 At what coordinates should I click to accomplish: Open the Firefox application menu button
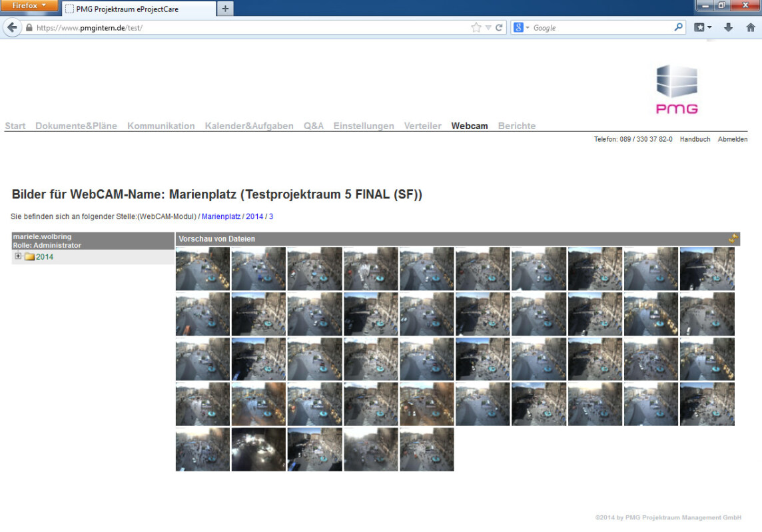[29, 6]
